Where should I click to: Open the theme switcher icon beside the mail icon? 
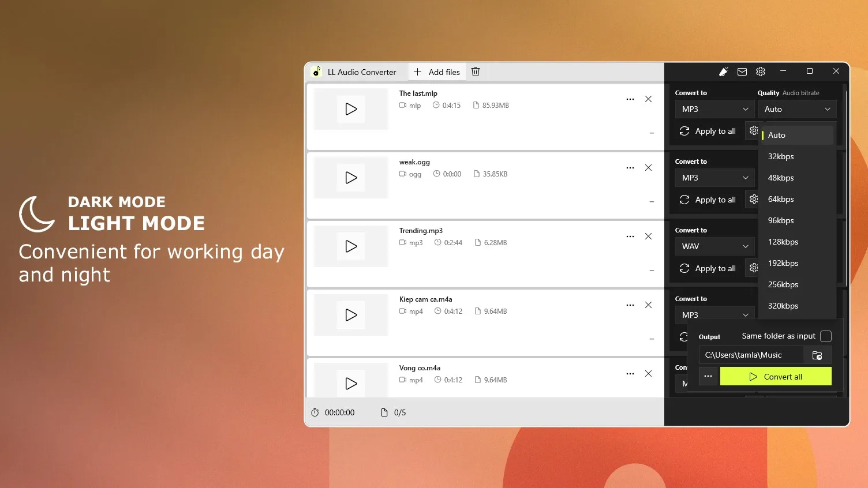(724, 72)
